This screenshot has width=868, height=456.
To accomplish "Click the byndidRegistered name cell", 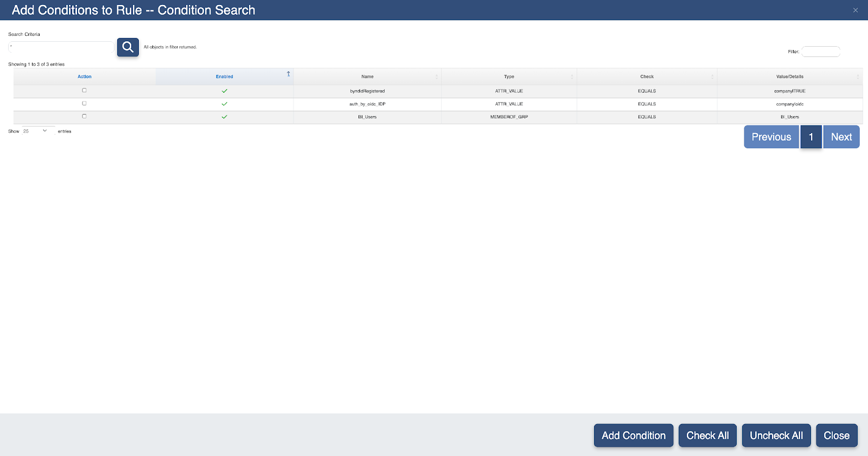I will pyautogui.click(x=367, y=91).
